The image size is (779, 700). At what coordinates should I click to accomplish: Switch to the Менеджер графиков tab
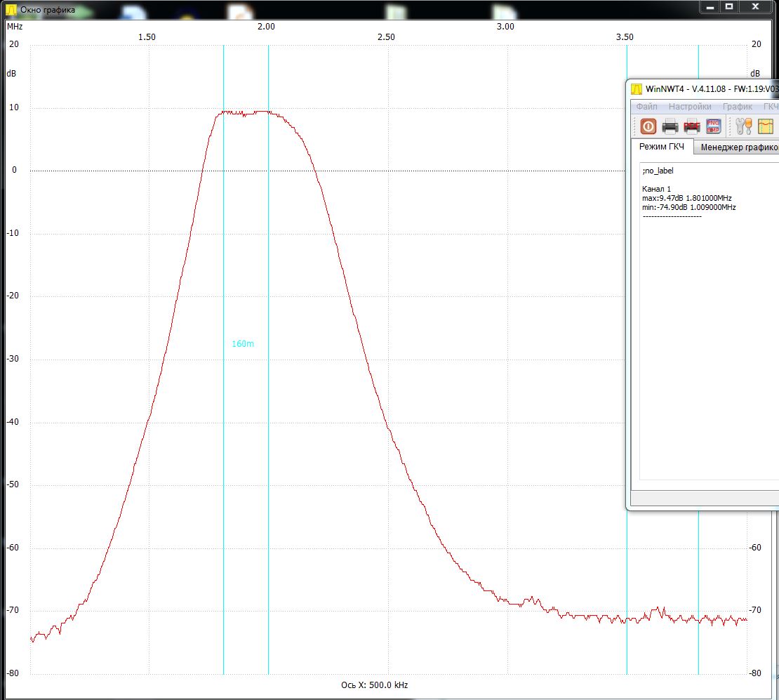click(738, 147)
